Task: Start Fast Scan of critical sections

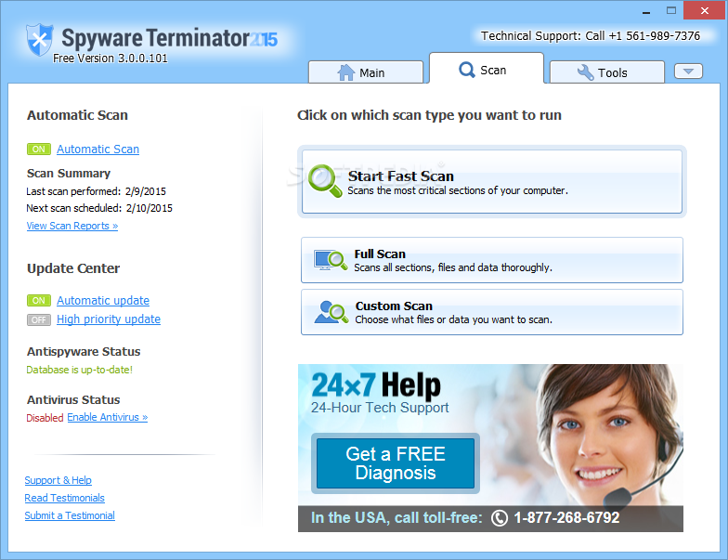Action: 492,182
